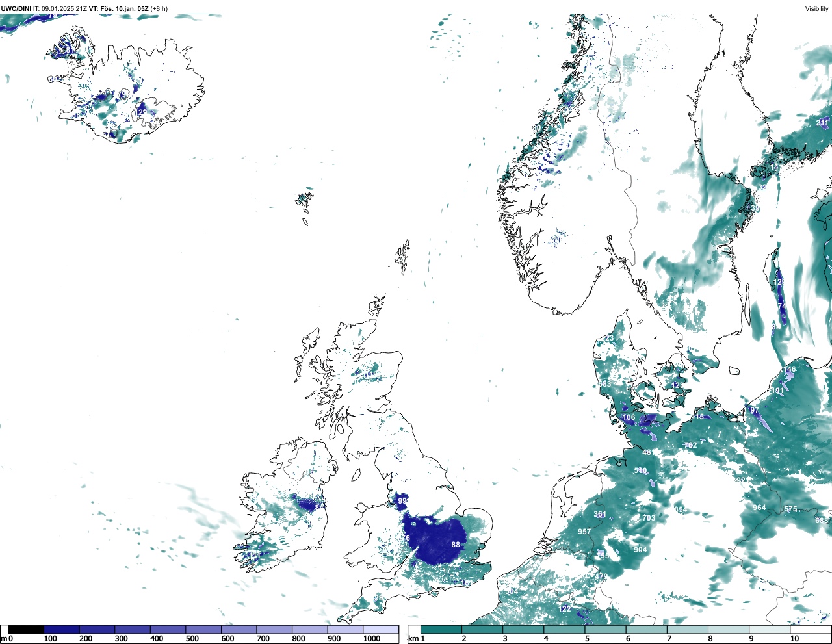Click the 88 value in England fog patch

coord(456,545)
